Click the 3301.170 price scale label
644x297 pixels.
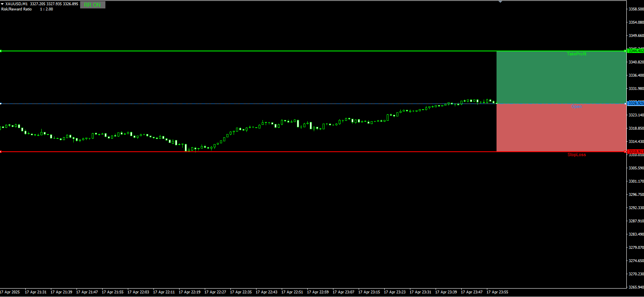pos(636,181)
